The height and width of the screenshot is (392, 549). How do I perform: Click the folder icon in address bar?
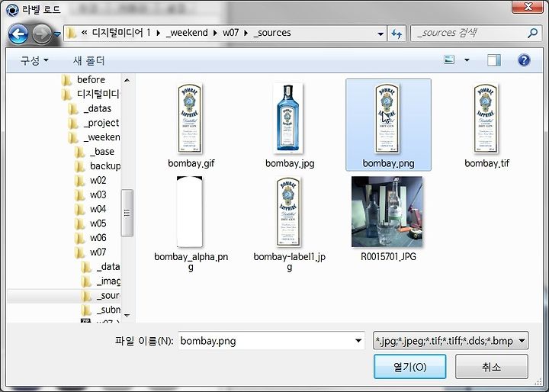[72, 34]
